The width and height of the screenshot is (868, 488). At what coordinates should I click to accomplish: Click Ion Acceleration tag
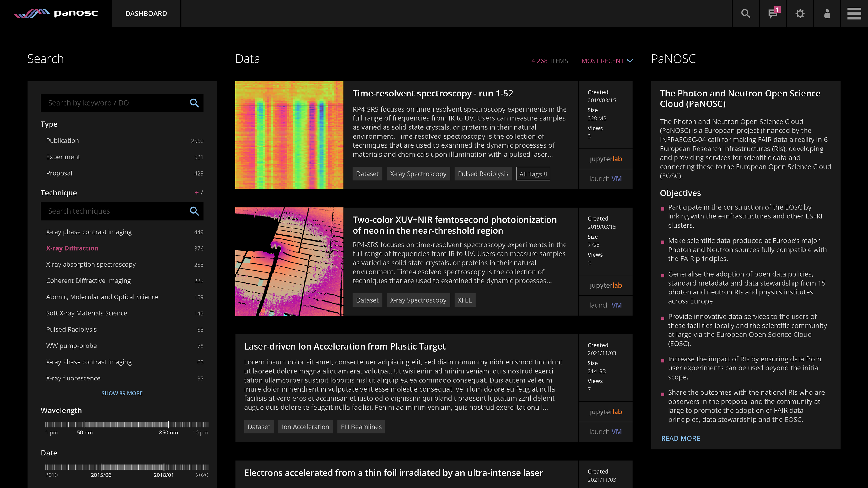click(305, 427)
